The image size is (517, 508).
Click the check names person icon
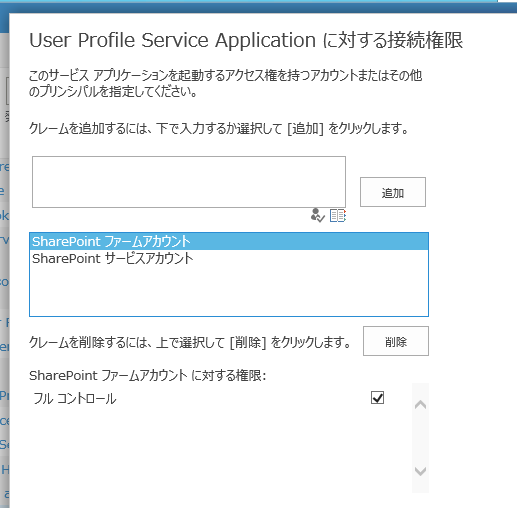point(317,215)
